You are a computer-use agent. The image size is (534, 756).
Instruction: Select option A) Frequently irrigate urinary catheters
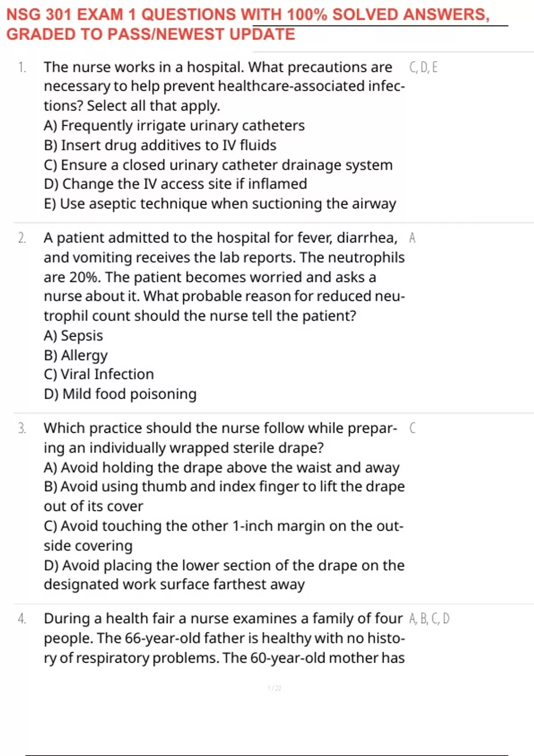[174, 126]
